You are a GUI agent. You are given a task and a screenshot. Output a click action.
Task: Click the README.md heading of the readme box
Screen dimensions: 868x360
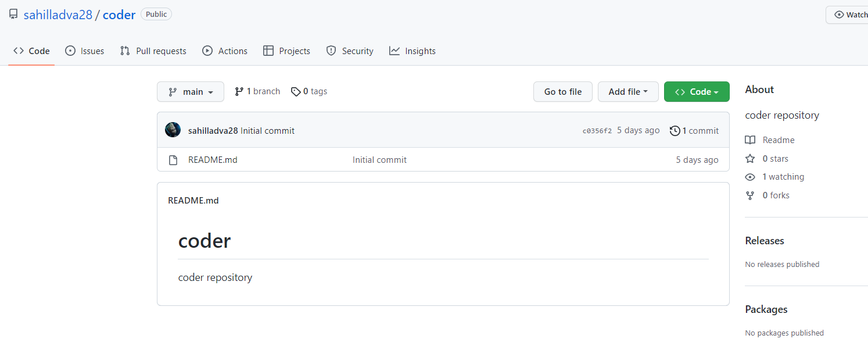coord(193,201)
